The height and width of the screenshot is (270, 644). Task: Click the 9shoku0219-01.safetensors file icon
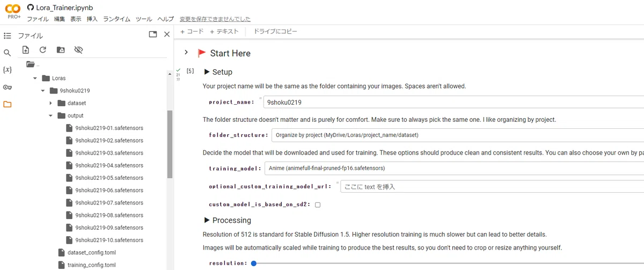69,128
